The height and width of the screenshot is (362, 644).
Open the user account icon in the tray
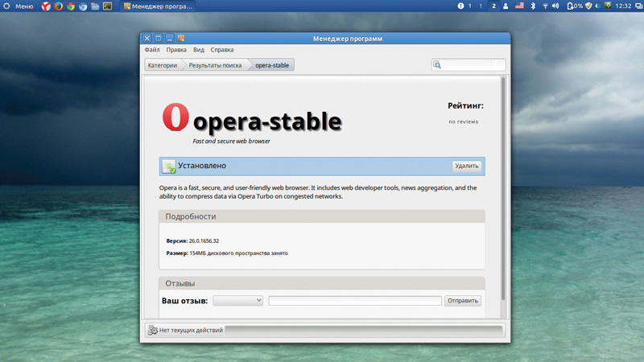pyautogui.click(x=506, y=6)
